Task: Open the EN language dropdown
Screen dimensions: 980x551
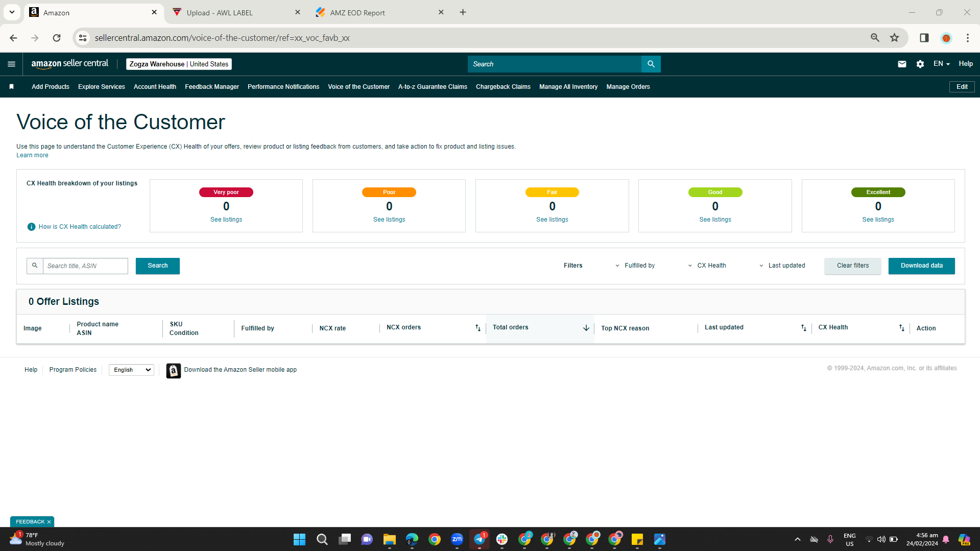Action: tap(942, 64)
